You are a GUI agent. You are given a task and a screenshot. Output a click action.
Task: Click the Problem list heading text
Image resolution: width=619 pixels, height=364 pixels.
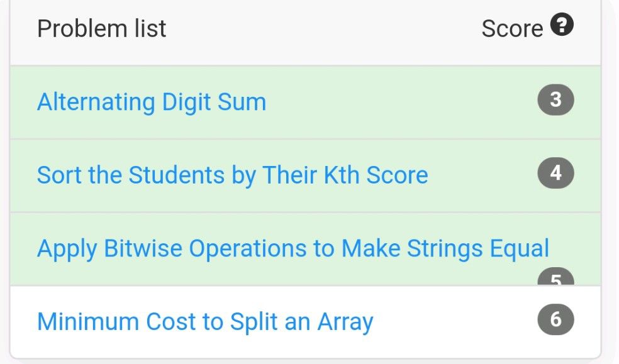[x=102, y=29]
